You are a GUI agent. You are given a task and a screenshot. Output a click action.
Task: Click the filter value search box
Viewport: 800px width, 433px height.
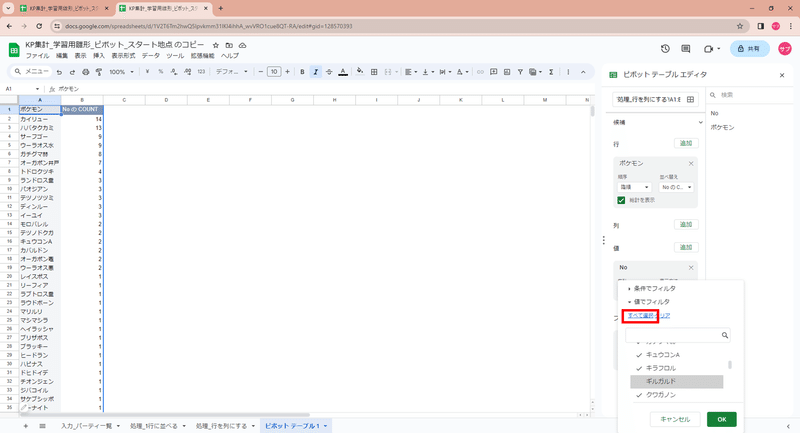coord(678,335)
